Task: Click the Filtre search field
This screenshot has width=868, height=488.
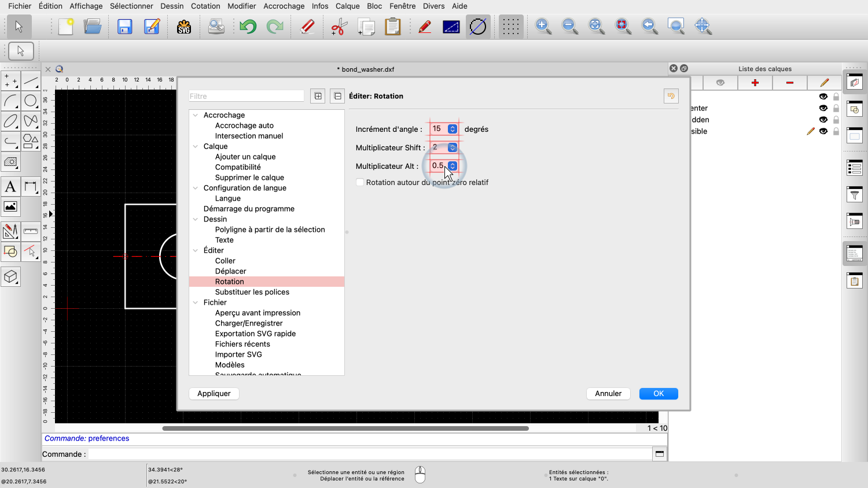Action: 247,96
